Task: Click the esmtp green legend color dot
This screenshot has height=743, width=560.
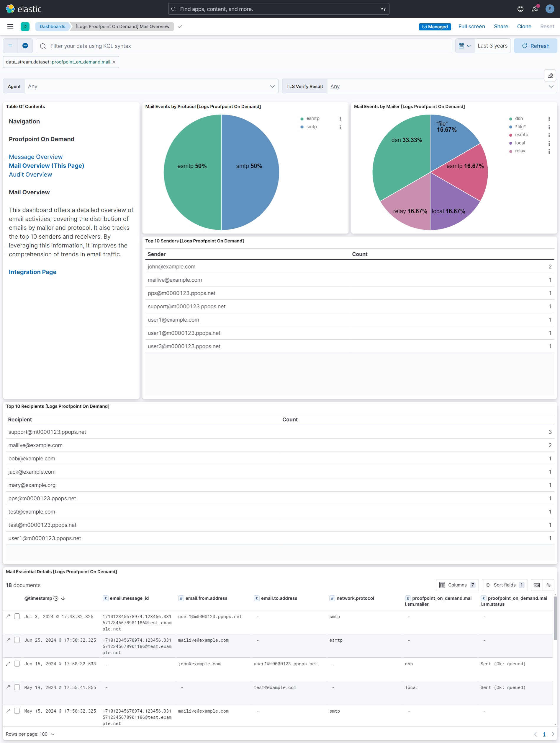Action: point(302,119)
